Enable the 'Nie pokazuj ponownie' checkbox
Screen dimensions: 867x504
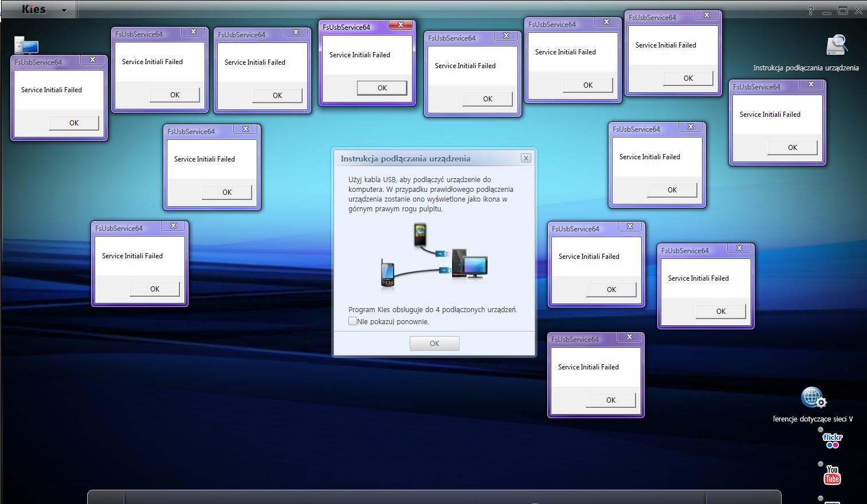tap(352, 321)
